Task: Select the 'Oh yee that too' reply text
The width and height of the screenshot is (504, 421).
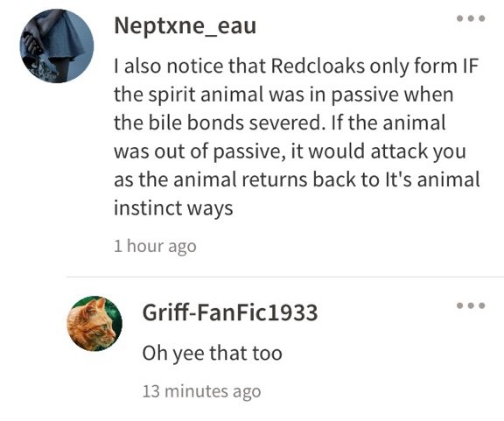Action: [213, 353]
